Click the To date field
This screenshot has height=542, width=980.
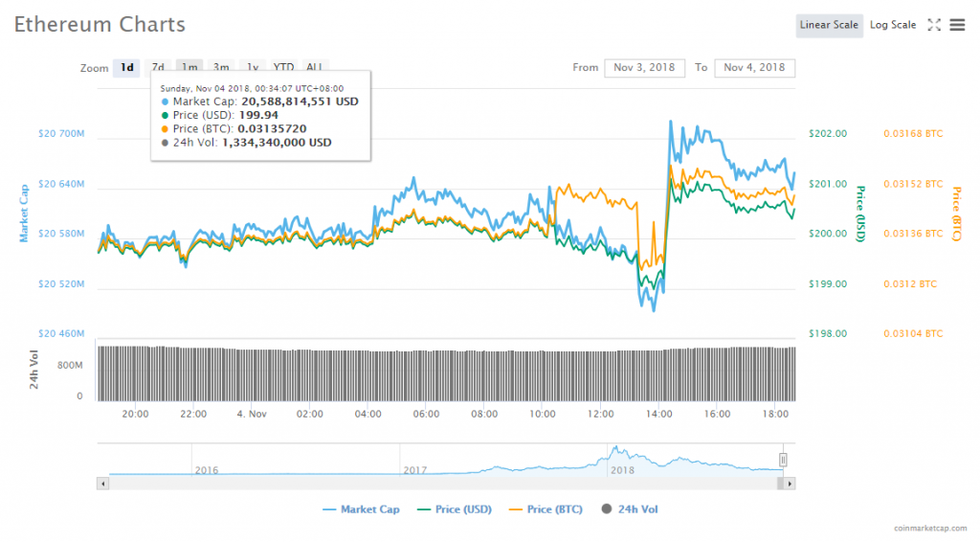pos(754,68)
